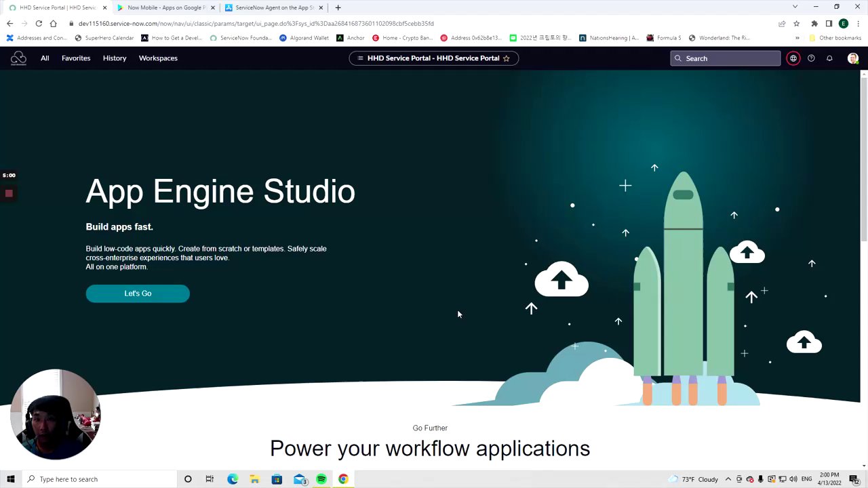This screenshot has height=488, width=868.
Task: Click the ServiceNow Search field
Action: coord(726,58)
